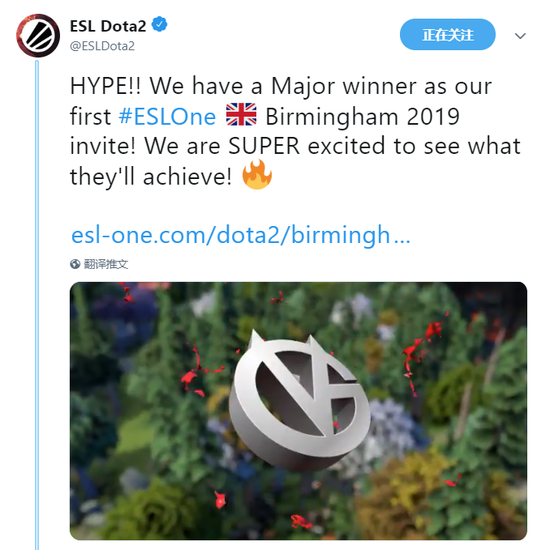Click the fire emoji after achieve!
Viewport: 550px width, 550px height.
[x=257, y=174]
